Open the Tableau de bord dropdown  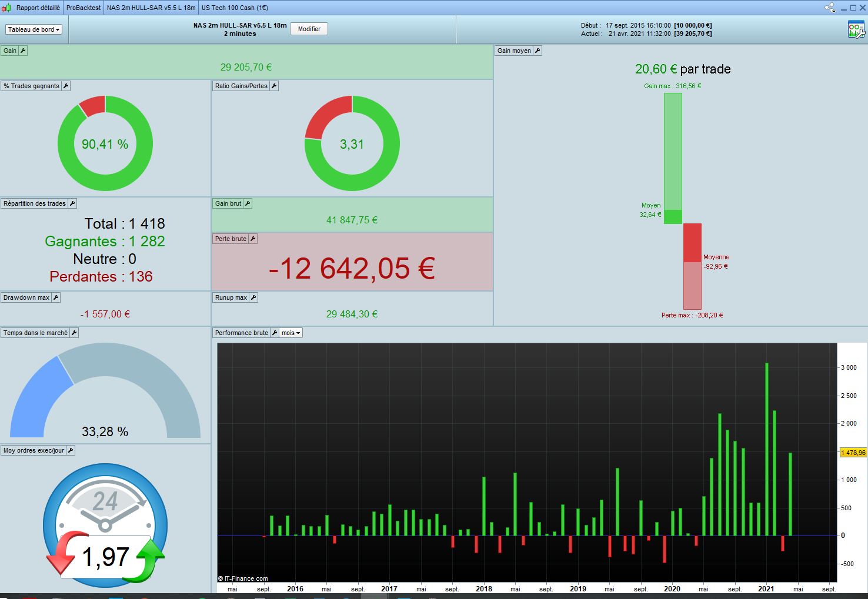(34, 29)
